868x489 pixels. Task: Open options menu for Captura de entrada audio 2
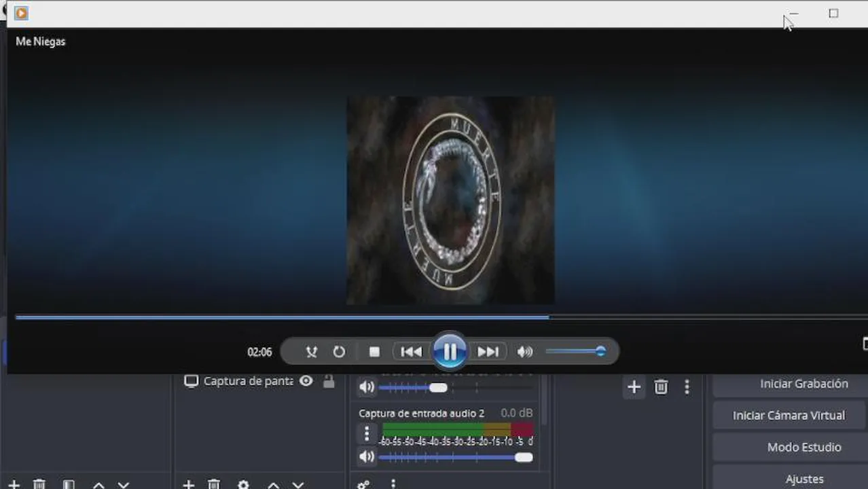367,433
